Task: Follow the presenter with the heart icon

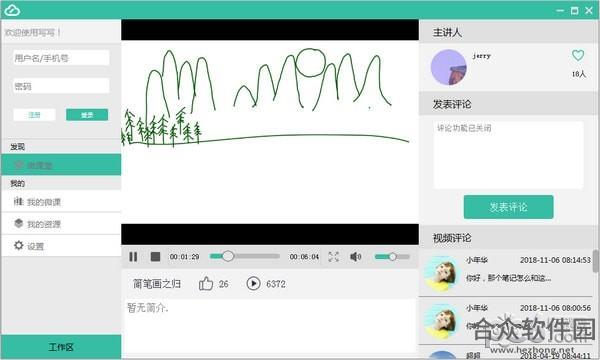Action: point(578,55)
